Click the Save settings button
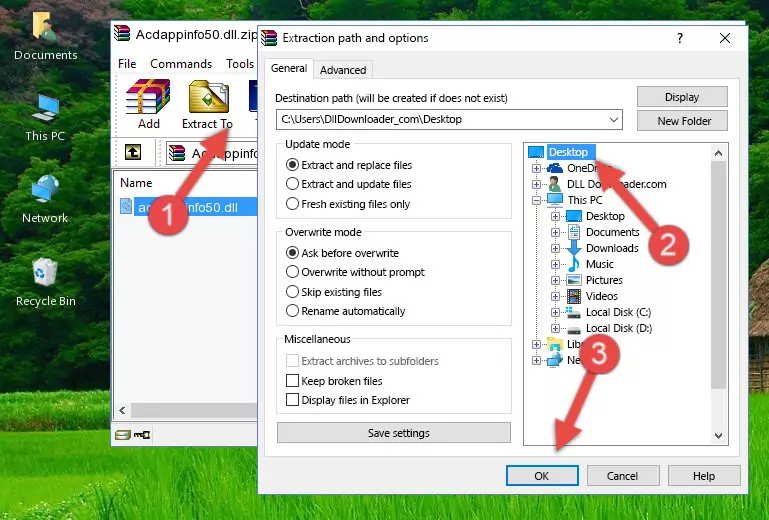The height and width of the screenshot is (520, 769). coord(394,433)
